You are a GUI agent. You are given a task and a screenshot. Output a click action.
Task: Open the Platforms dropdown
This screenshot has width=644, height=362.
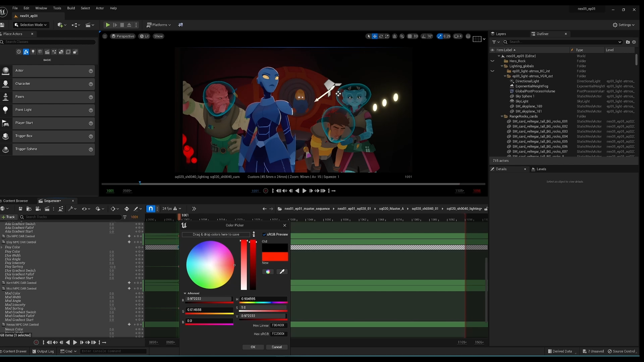point(159,25)
